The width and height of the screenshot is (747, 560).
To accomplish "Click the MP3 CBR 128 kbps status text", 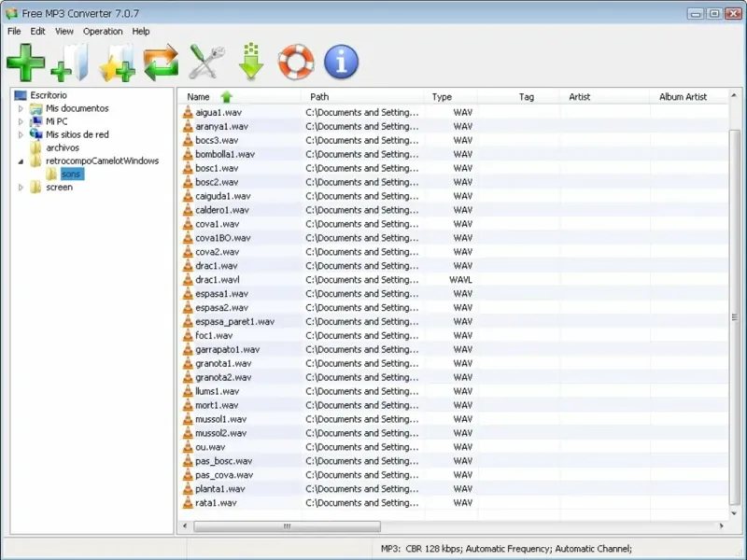I will 506,549.
